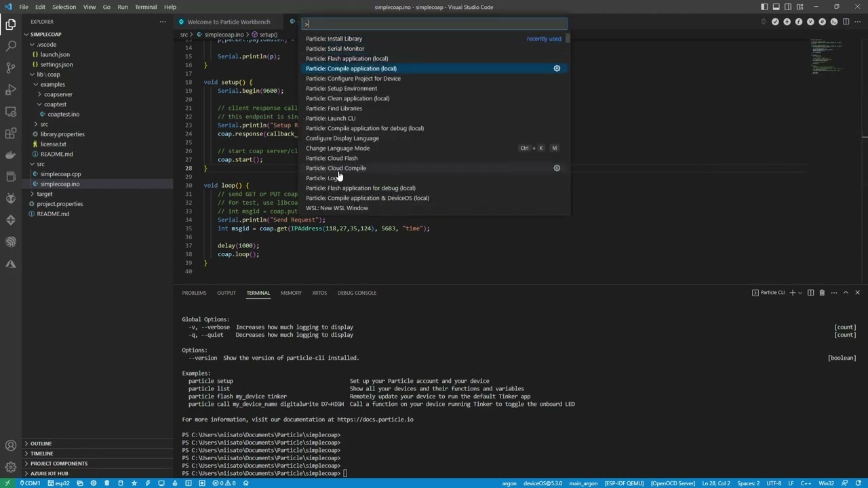Open the Extensions view in activity bar
868x488 pixels.
point(11,134)
